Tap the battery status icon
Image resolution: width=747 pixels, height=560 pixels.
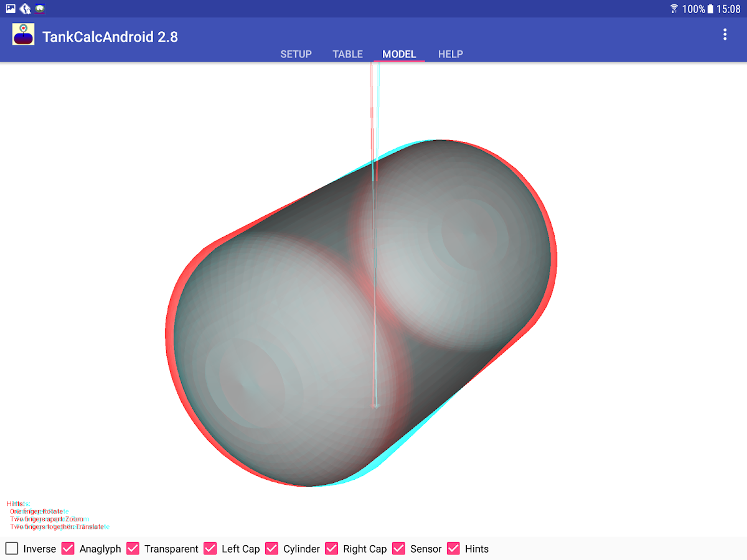(x=710, y=9)
